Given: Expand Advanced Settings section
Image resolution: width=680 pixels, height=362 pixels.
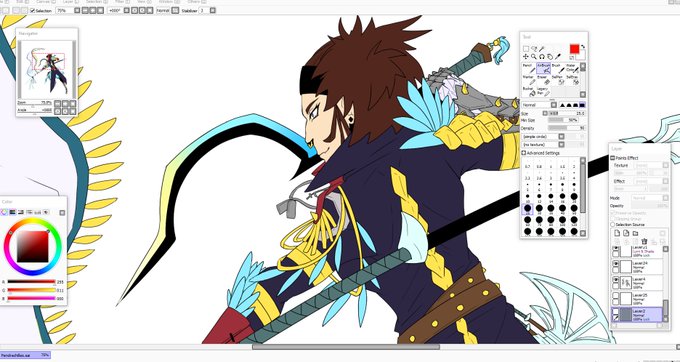Looking at the screenshot, I should [x=523, y=153].
